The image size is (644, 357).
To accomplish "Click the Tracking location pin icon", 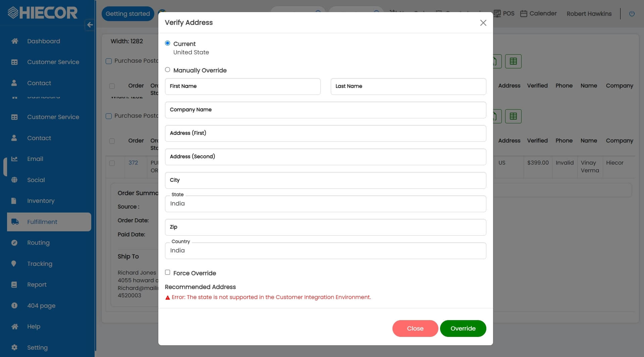I will (x=14, y=264).
